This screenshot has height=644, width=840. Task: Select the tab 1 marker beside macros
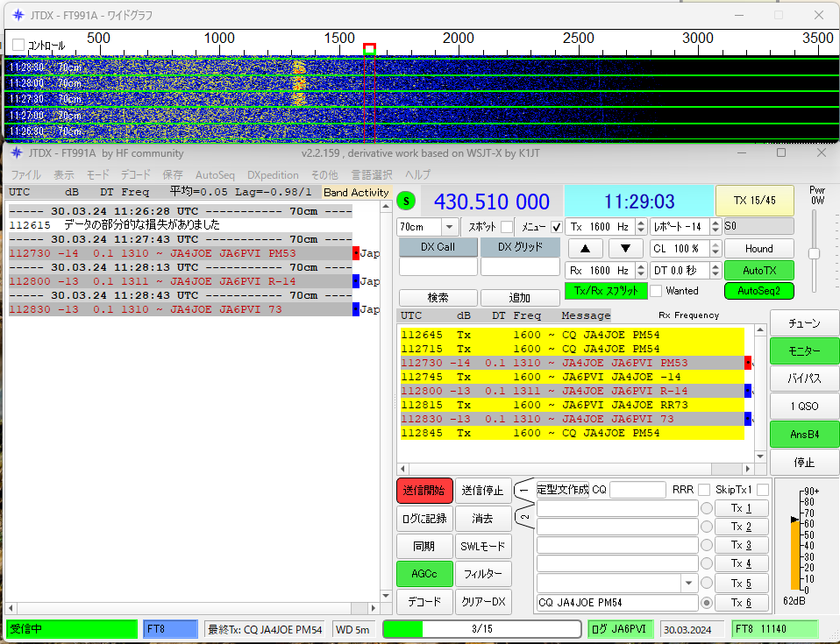click(x=524, y=490)
